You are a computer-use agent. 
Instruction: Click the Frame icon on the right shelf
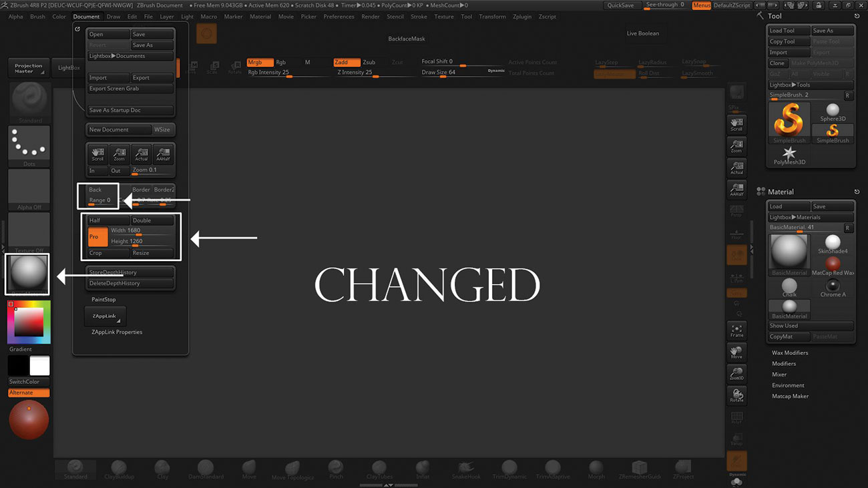(x=736, y=330)
